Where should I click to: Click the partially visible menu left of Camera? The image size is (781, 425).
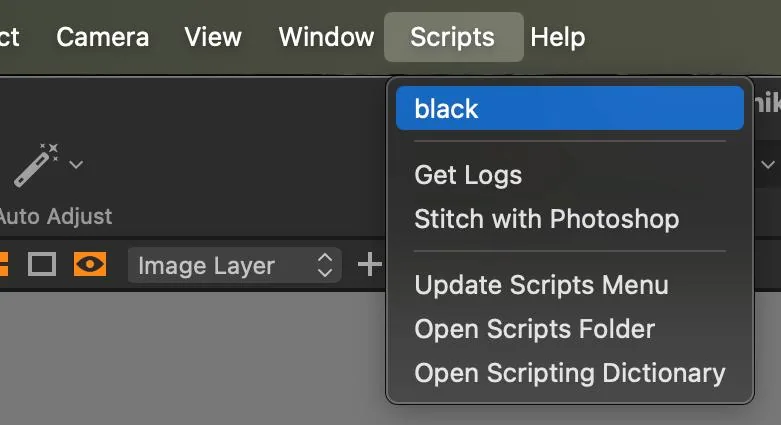tap(9, 37)
